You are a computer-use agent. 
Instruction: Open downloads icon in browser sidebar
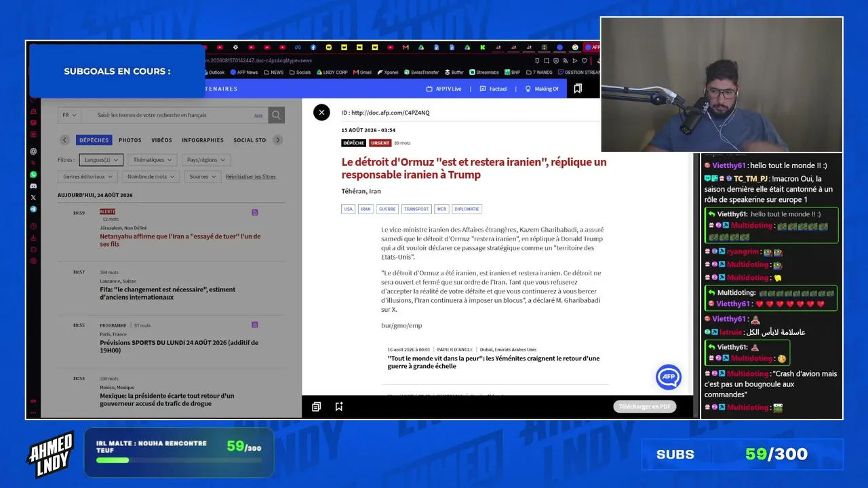click(33, 238)
